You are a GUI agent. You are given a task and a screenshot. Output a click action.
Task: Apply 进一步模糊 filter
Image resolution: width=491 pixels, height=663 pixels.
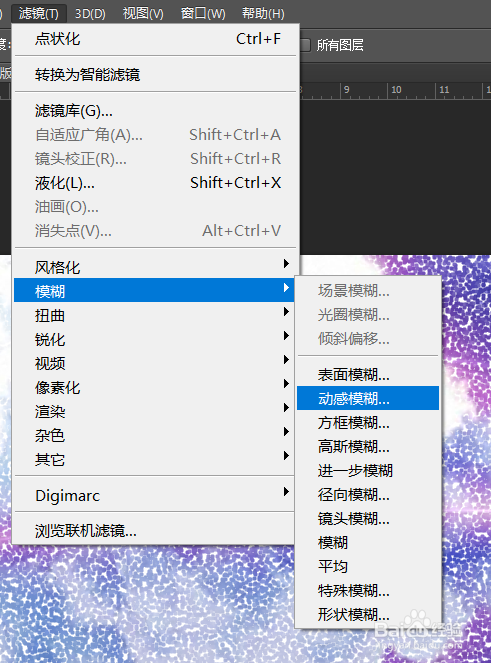click(368, 471)
